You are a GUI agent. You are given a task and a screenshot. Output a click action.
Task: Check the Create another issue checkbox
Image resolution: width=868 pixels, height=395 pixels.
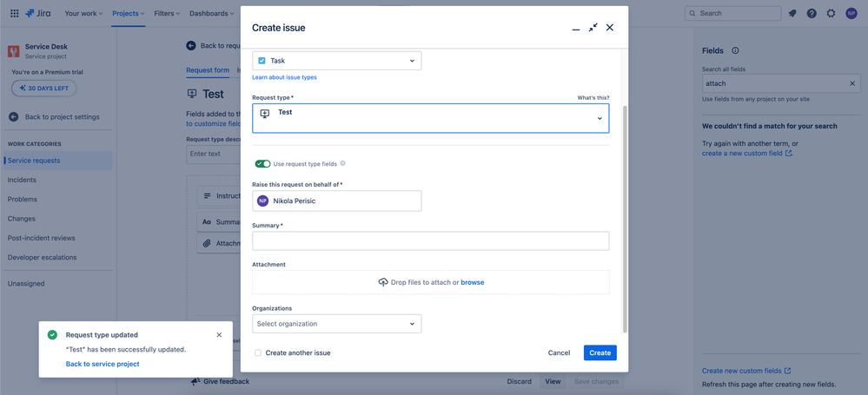click(258, 353)
